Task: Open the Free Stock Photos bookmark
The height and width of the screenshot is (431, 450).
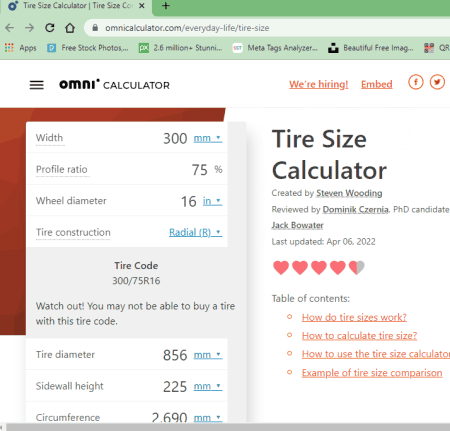Action: coord(88,48)
